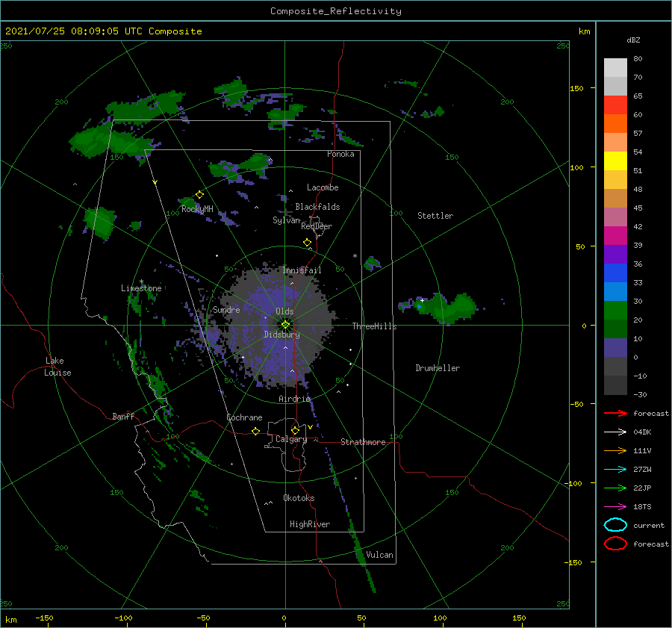Click the yellow diamond marker below Cochrane
Viewport: 672px width, 628px height.
[x=255, y=431]
